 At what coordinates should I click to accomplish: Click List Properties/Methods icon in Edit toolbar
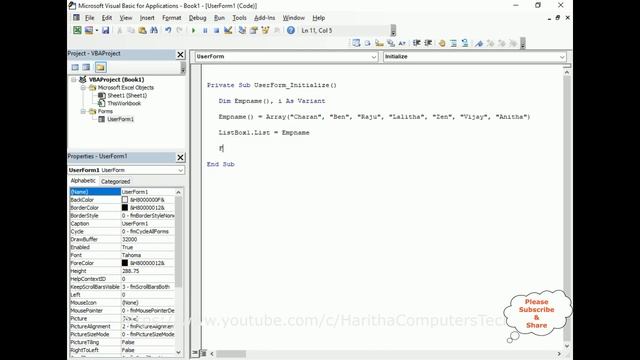356,43
